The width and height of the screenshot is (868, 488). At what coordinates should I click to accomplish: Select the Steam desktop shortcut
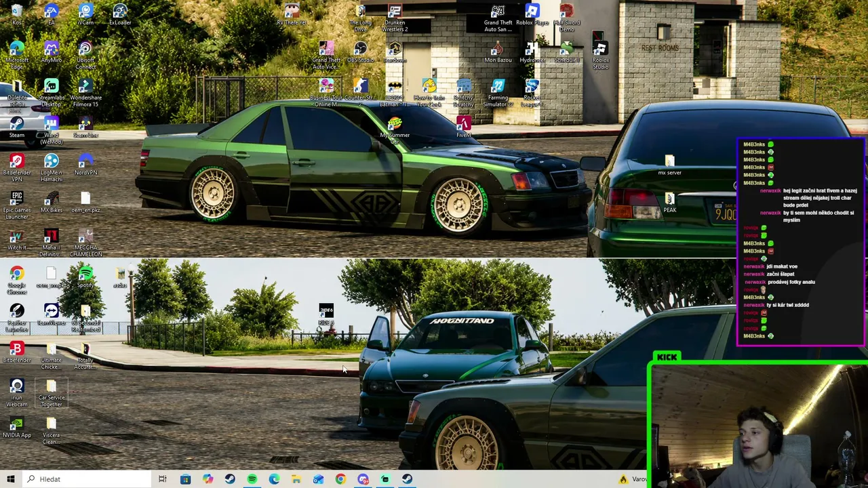pos(17,127)
